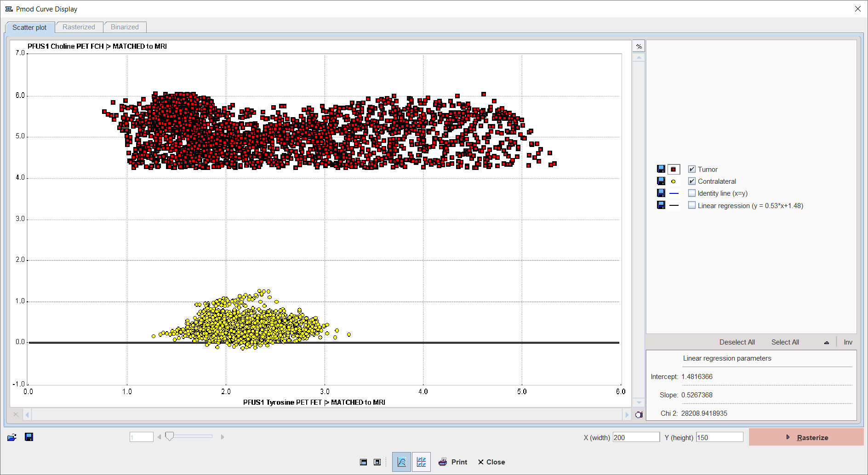Click the Close button at the bottom
Image resolution: width=868 pixels, height=475 pixels.
pyautogui.click(x=491, y=462)
